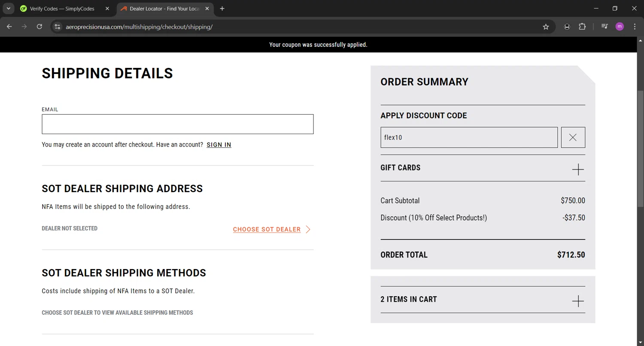Expand the Gift Cards section

578,169
